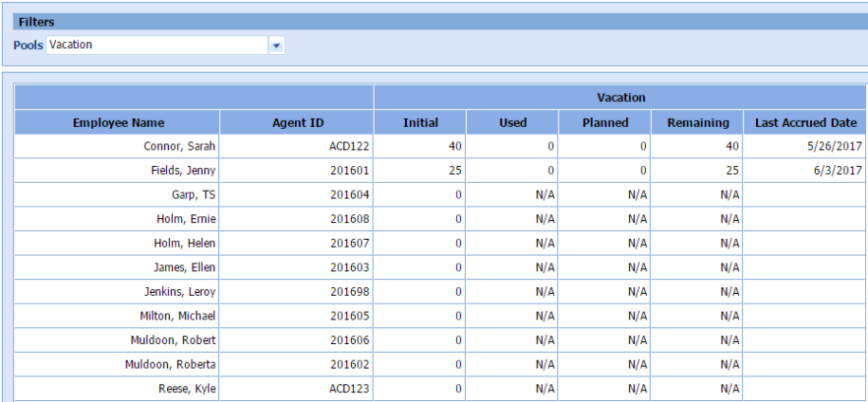The image size is (868, 402).
Task: Click the Planned column header
Action: pyautogui.click(x=605, y=122)
